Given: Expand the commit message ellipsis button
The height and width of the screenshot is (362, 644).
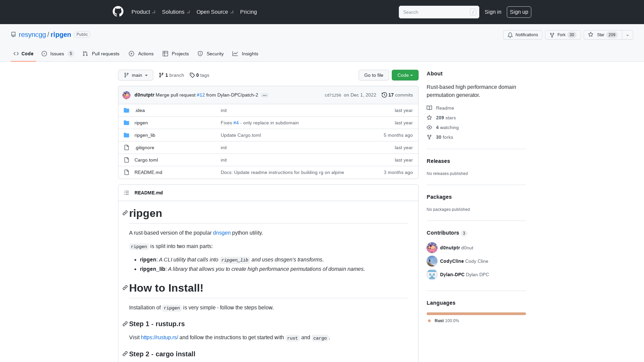Looking at the screenshot, I should (265, 95).
